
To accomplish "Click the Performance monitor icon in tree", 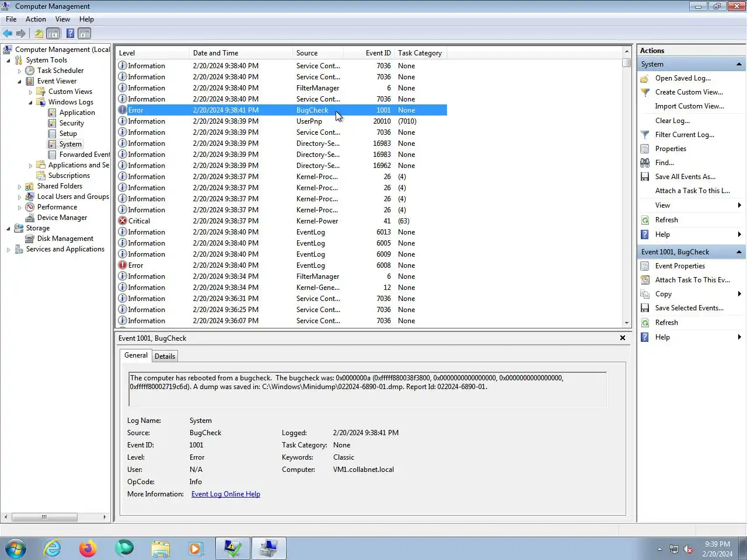I will [x=30, y=207].
